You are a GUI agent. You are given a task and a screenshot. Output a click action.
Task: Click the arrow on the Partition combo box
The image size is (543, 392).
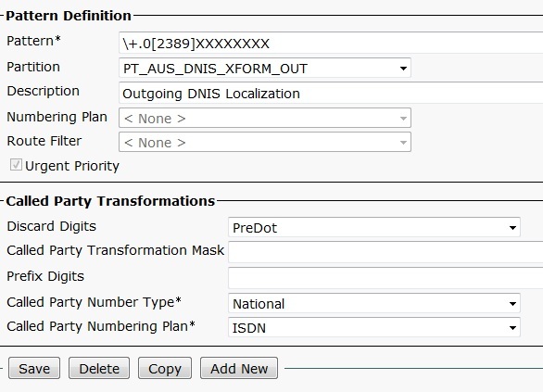tap(403, 69)
